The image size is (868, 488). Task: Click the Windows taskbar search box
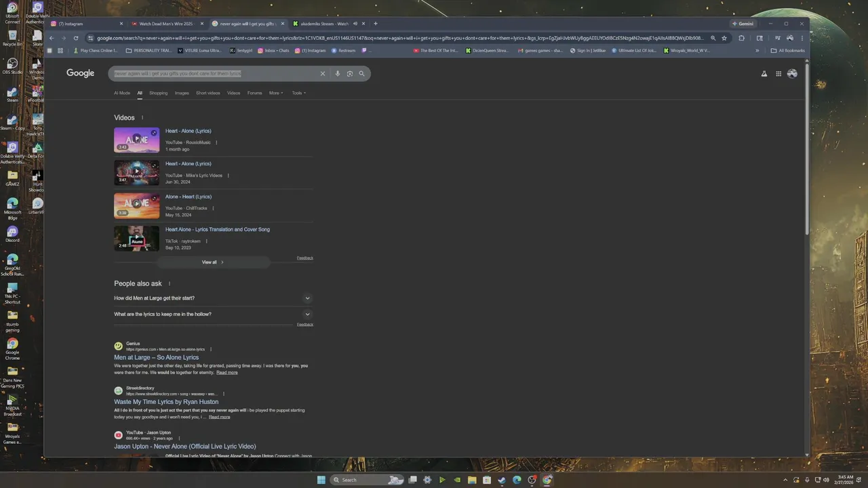tap(366, 480)
